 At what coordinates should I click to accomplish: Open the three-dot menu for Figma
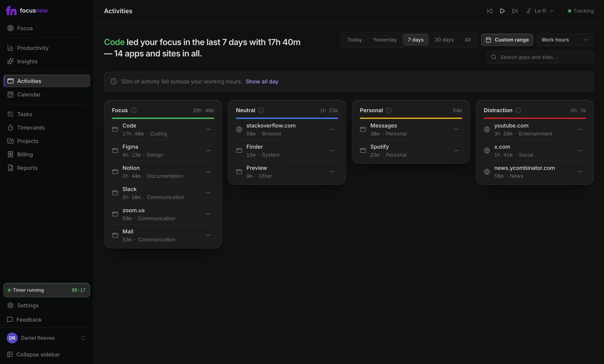(208, 151)
